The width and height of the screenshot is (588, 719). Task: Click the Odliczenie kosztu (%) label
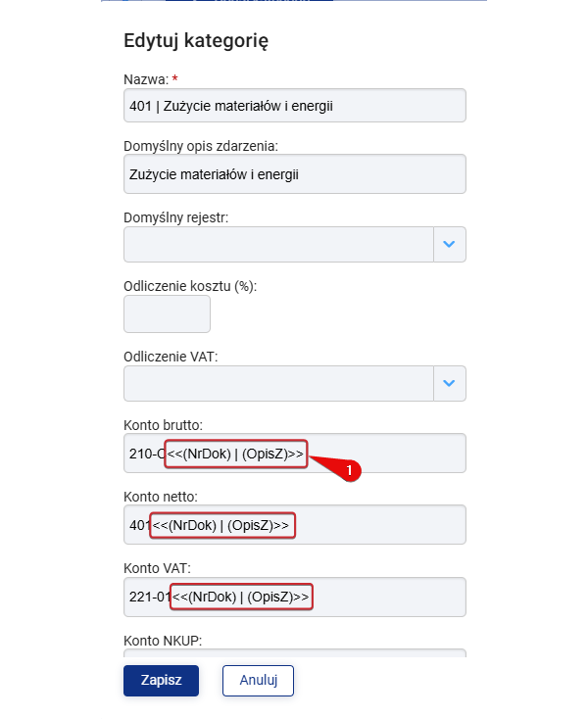pyautogui.click(x=190, y=286)
